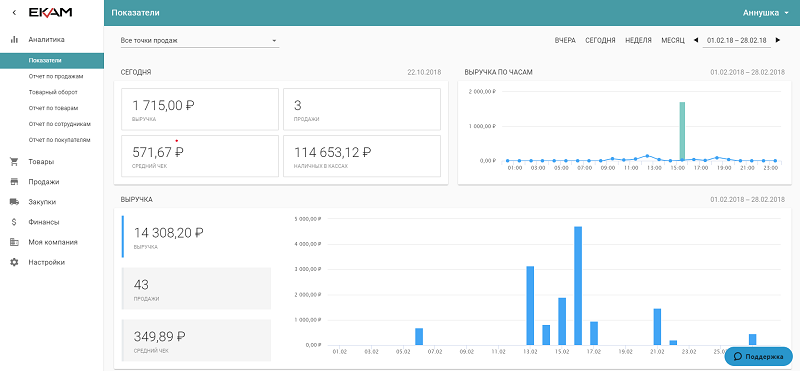Screen dimensions: 800x371
Task: Open Отчет по продажам report
Action: coord(56,76)
